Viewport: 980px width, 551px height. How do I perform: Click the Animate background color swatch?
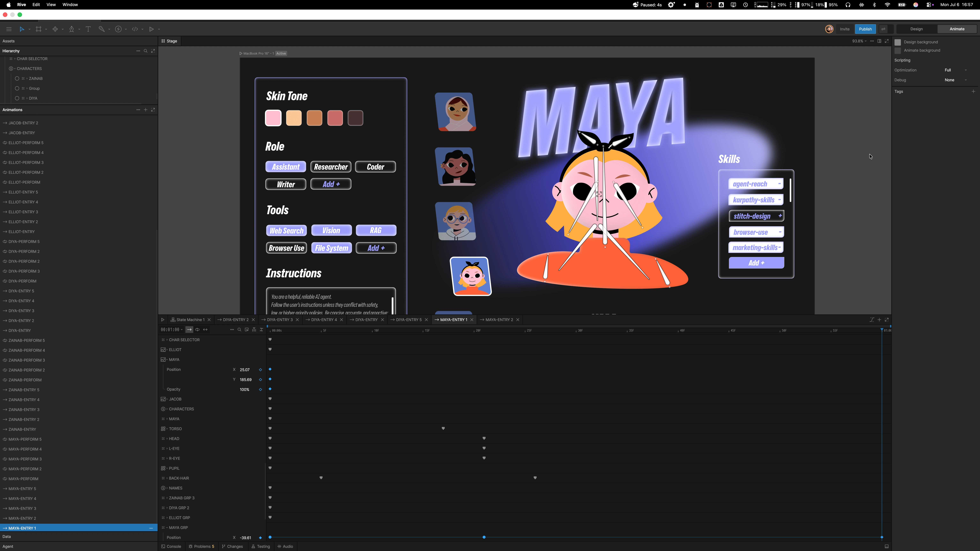pyautogui.click(x=898, y=51)
